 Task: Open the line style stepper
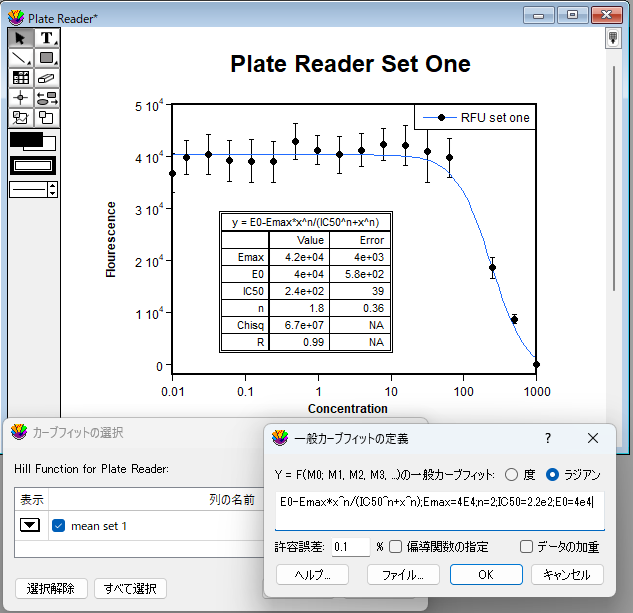(x=52, y=189)
